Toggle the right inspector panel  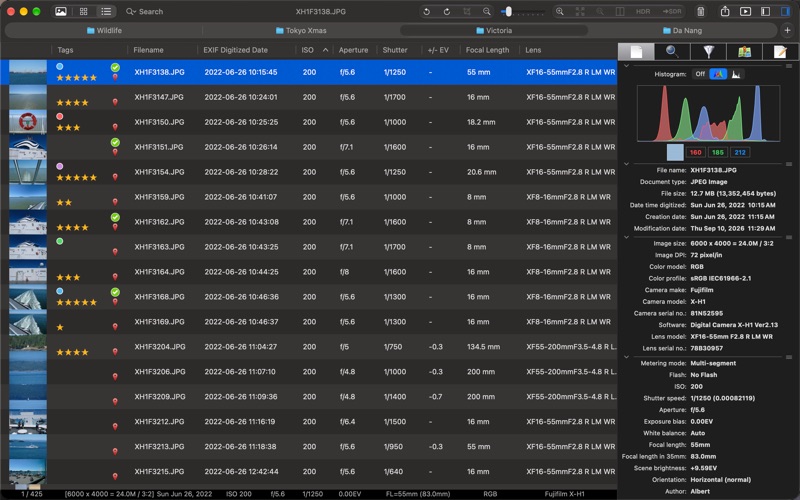point(786,11)
